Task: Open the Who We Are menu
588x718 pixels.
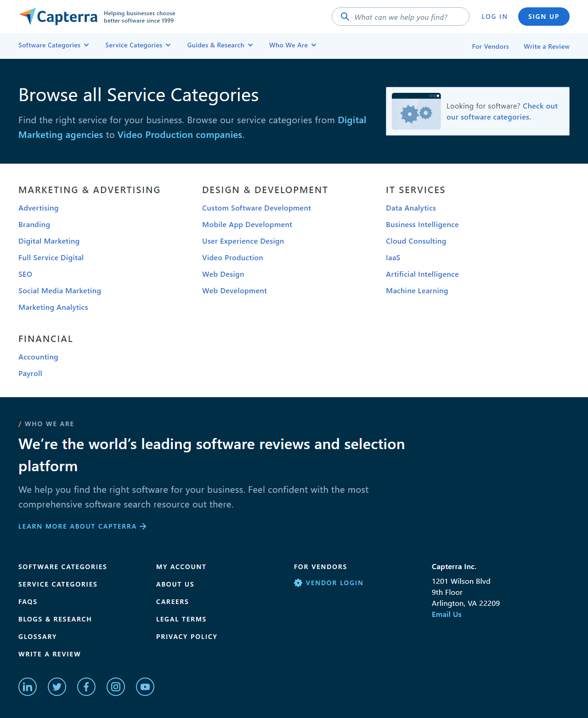Action: pos(293,45)
